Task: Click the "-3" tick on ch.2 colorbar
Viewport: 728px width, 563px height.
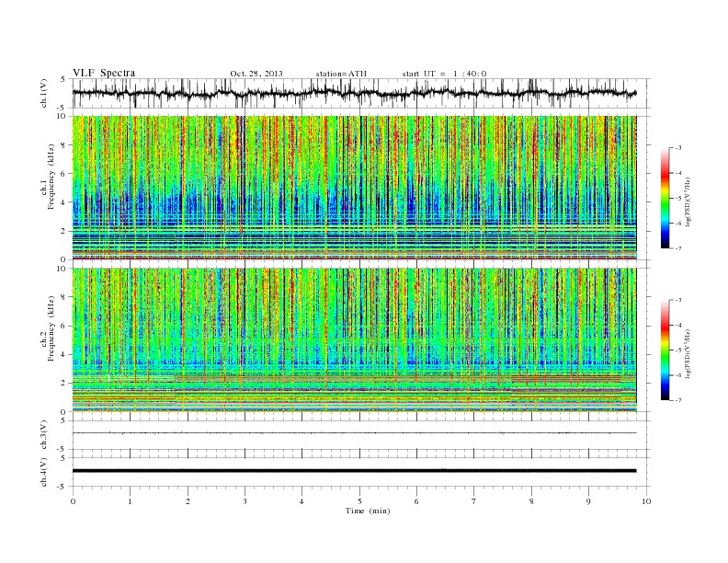Action: click(678, 300)
